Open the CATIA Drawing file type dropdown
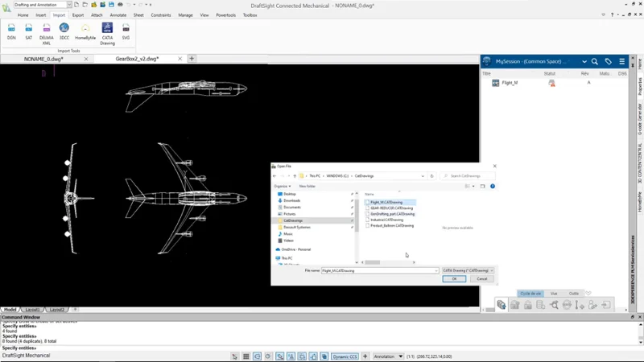Viewport: 644px width, 362px height. point(468,270)
